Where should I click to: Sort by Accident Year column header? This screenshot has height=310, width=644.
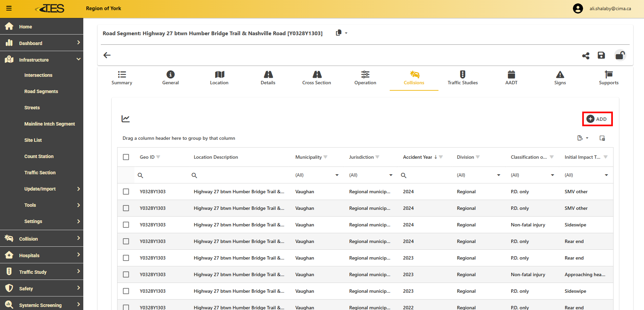click(x=417, y=157)
